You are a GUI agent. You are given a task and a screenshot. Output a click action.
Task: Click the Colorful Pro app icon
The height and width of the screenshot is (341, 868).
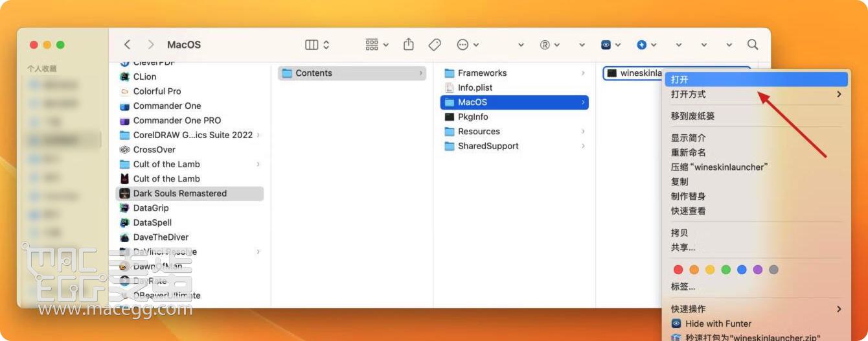[125, 91]
